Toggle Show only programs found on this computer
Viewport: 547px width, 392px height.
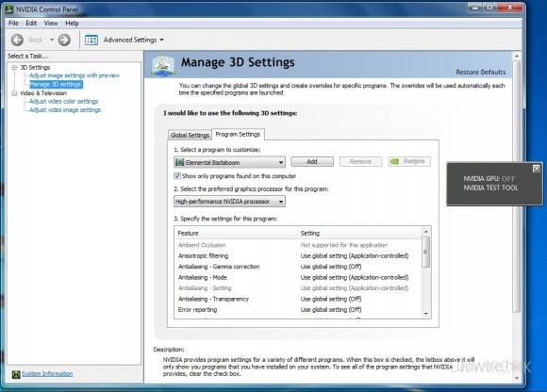177,176
